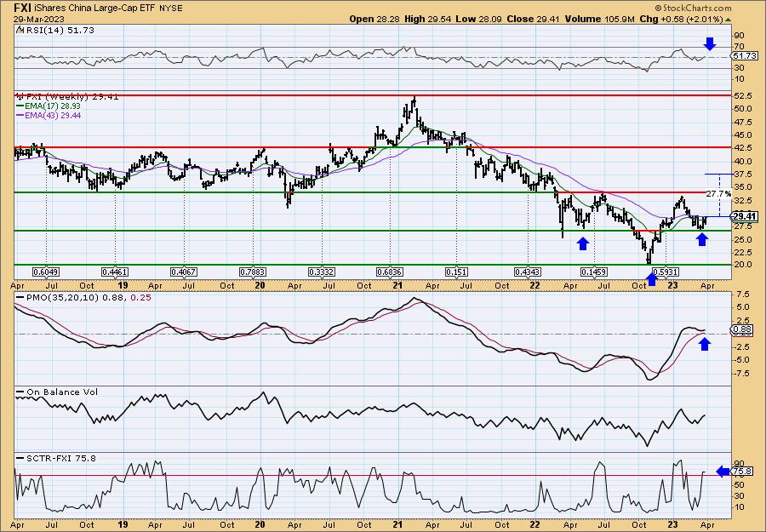The width and height of the screenshot is (766, 532).
Task: Open the StockCharts.com copyright link
Action: pyautogui.click(x=693, y=8)
